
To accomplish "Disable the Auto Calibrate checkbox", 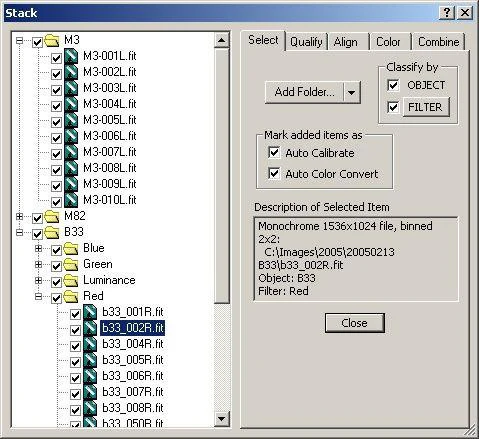I will tap(274, 153).
